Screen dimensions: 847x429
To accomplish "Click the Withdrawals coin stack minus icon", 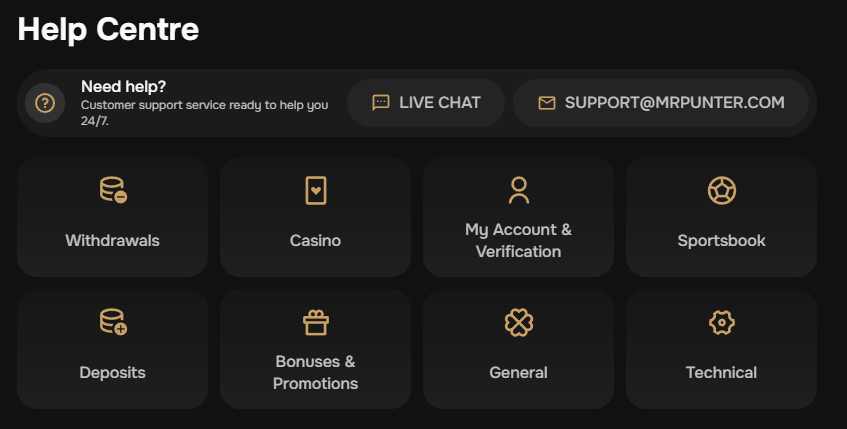I will (113, 190).
